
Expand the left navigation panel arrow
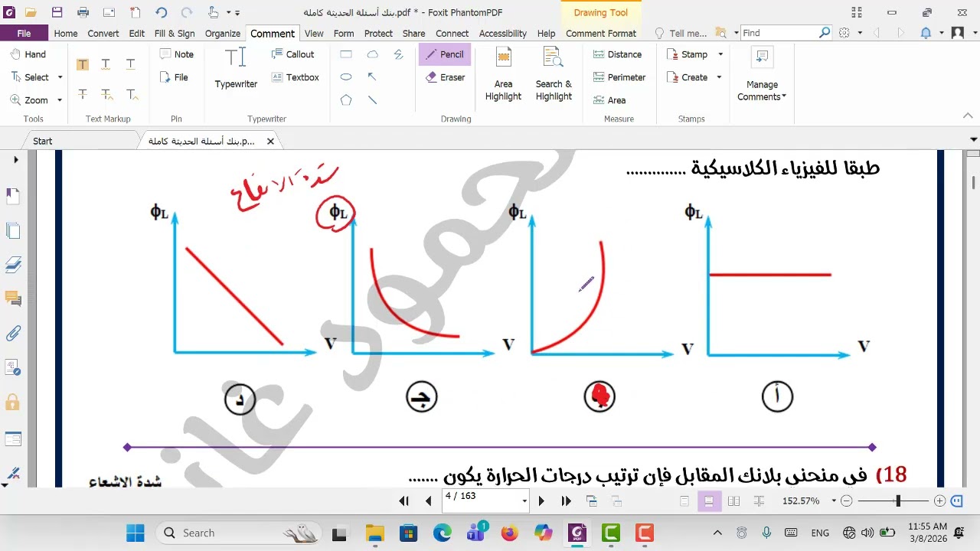[16, 160]
